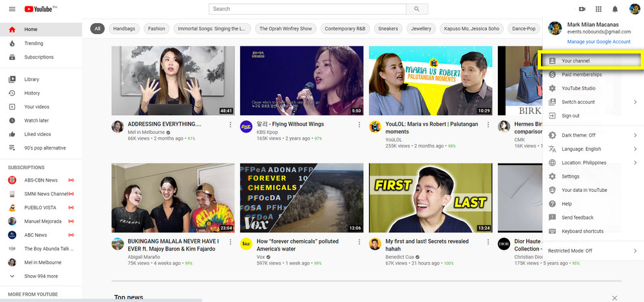Open ABS-CBN News subscription
Image resolution: width=644 pixels, height=302 pixels.
[x=41, y=180]
